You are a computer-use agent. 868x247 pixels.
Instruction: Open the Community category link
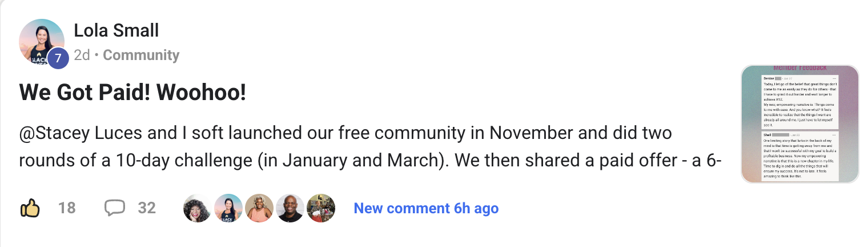coord(141,55)
